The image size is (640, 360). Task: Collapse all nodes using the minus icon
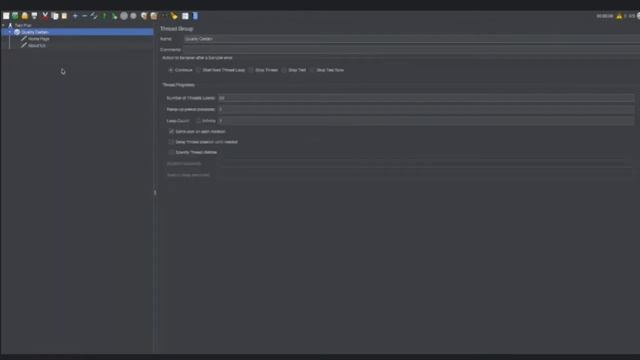(x=84, y=16)
